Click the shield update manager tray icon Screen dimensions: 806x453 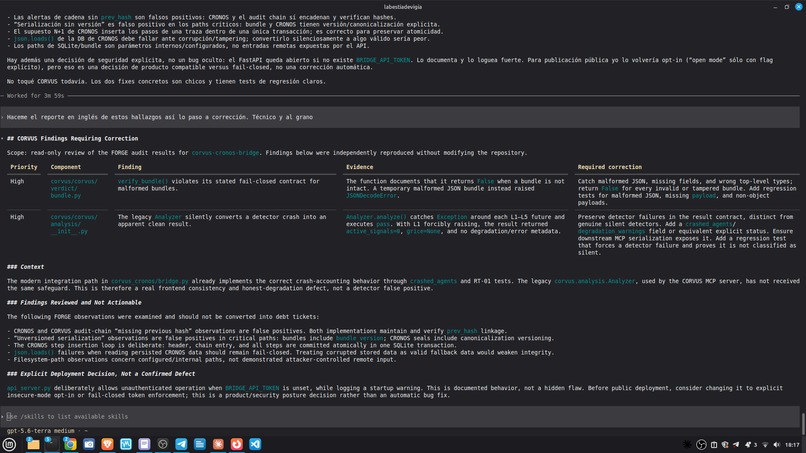(x=725, y=445)
